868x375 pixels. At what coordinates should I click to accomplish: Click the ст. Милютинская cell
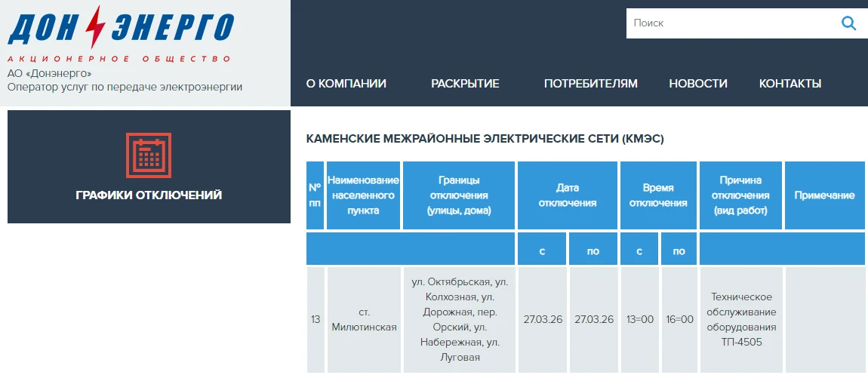click(365, 320)
